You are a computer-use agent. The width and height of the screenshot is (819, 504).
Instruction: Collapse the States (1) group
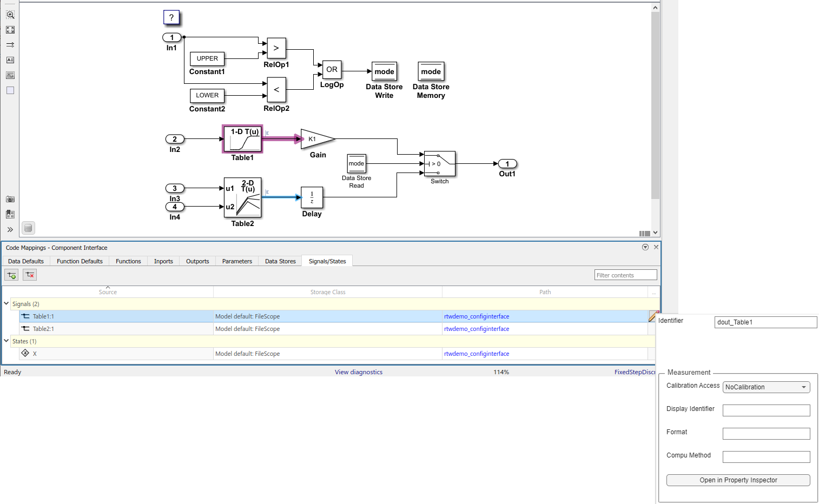(x=6, y=341)
